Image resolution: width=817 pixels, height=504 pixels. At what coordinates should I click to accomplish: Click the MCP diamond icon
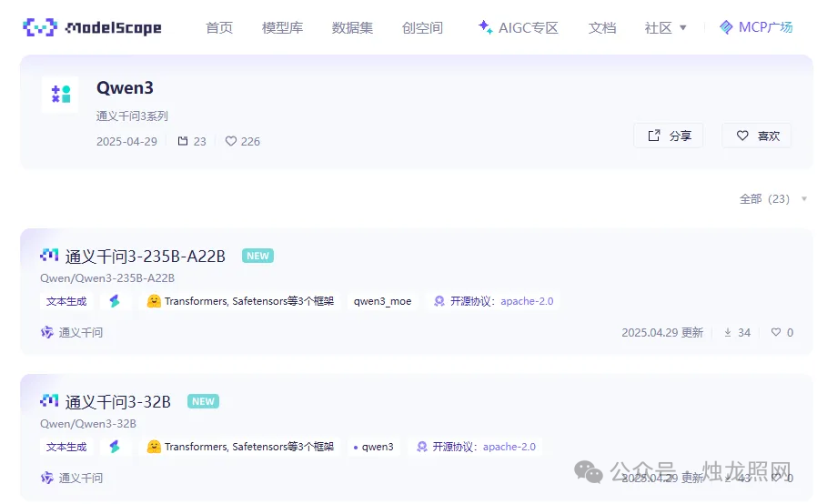[x=726, y=27]
